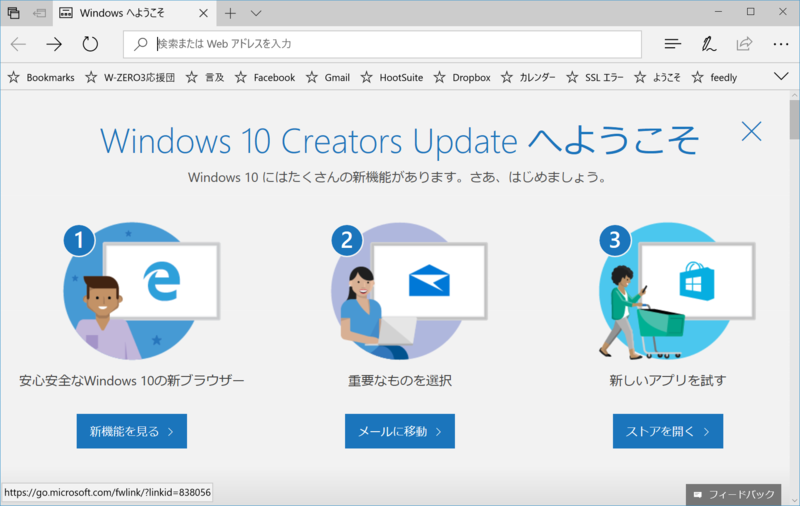
Task: Click the 新機能を見る button
Action: (x=132, y=431)
